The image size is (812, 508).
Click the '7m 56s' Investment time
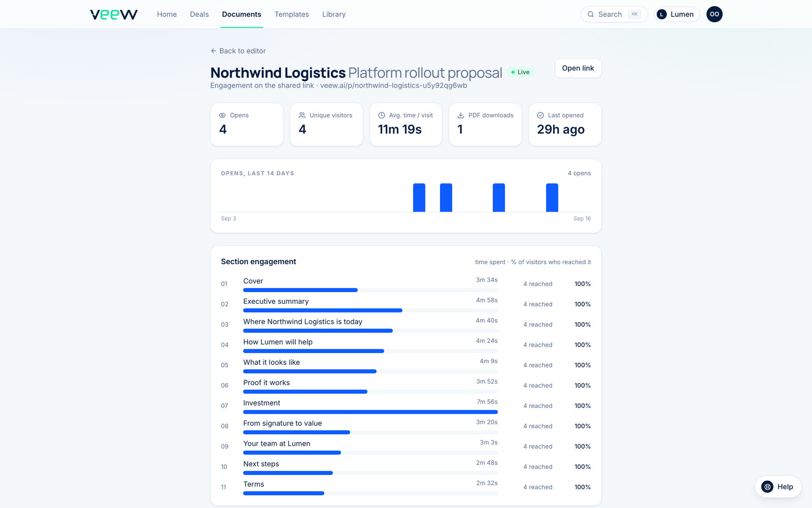(x=487, y=402)
